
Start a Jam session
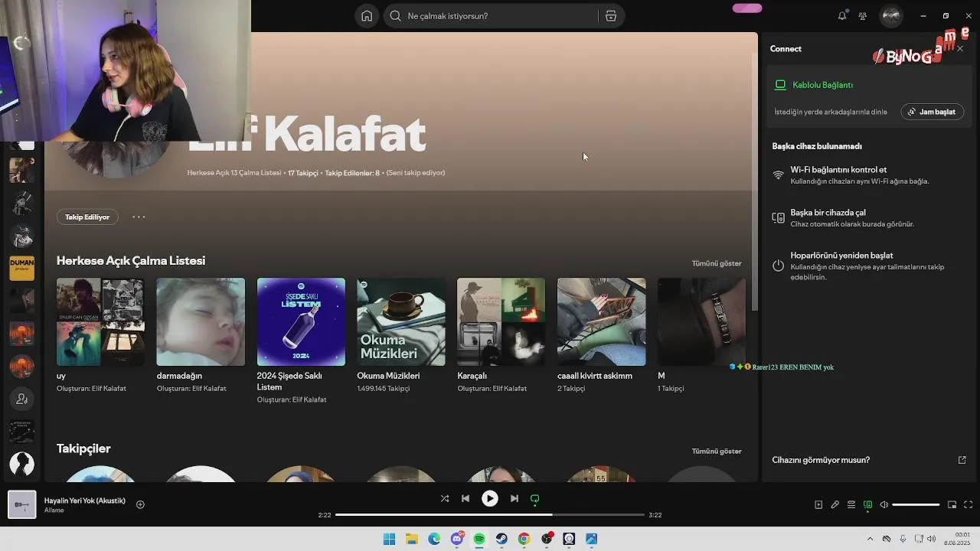point(932,112)
